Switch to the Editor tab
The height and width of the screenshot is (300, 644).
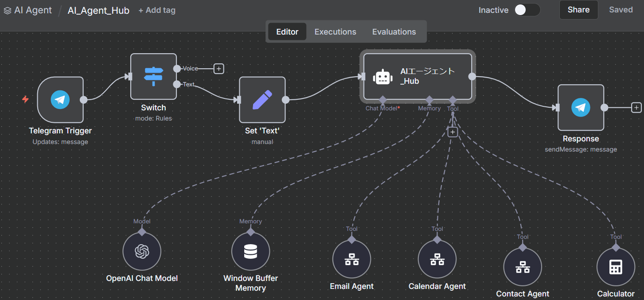(287, 32)
